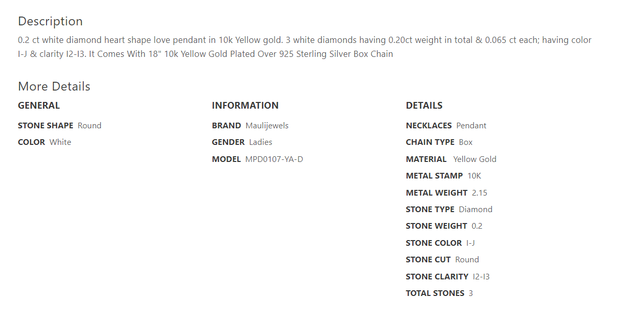Click the STONE SHAPE Round entry
Image resolution: width=644 pixels, height=312 pixels.
59,126
